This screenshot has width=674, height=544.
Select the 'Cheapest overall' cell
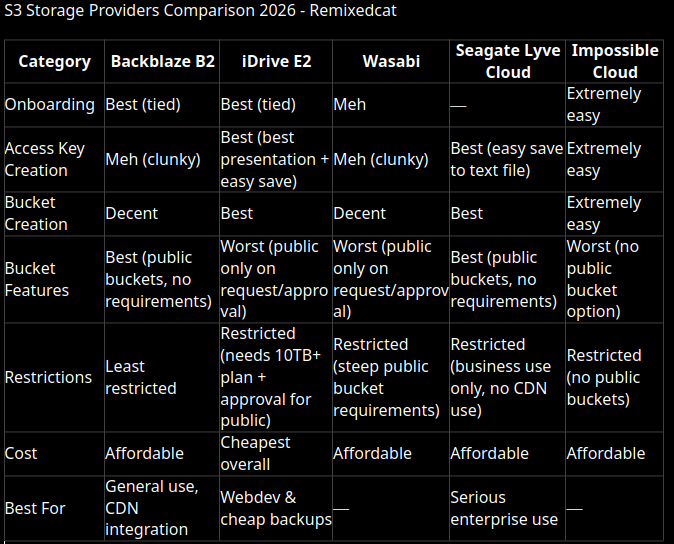[255, 453]
